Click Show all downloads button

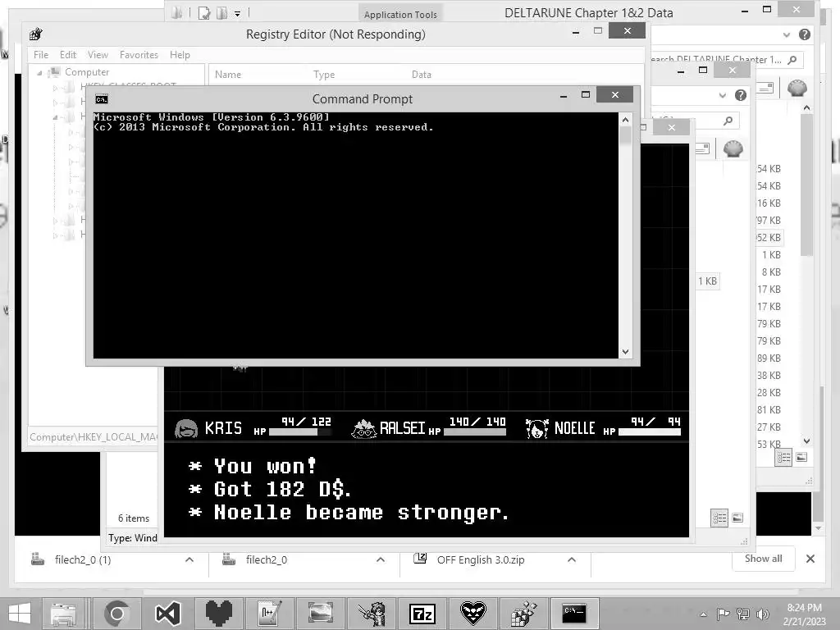coord(763,559)
